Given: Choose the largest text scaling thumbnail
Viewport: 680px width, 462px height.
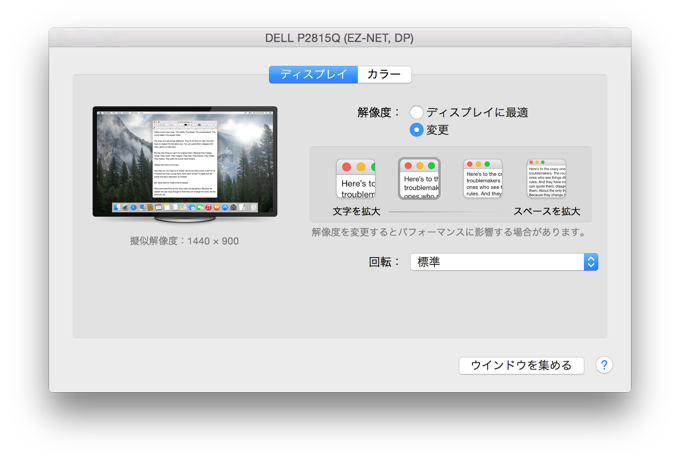Looking at the screenshot, I should pos(356,179).
